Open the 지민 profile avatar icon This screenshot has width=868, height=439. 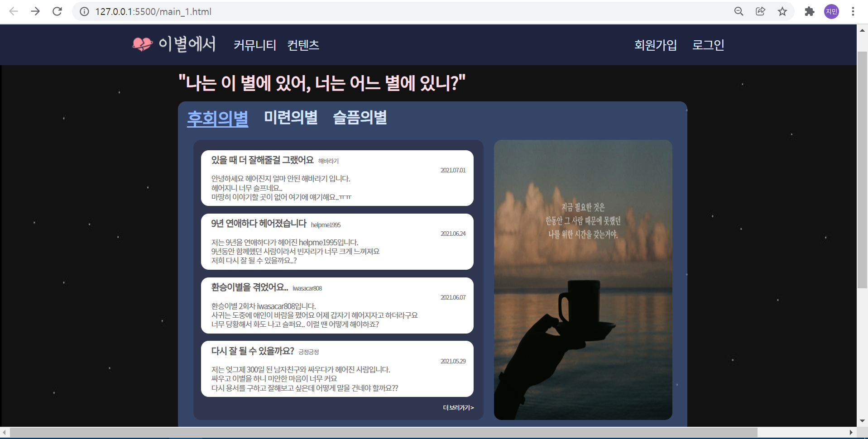[x=831, y=11]
